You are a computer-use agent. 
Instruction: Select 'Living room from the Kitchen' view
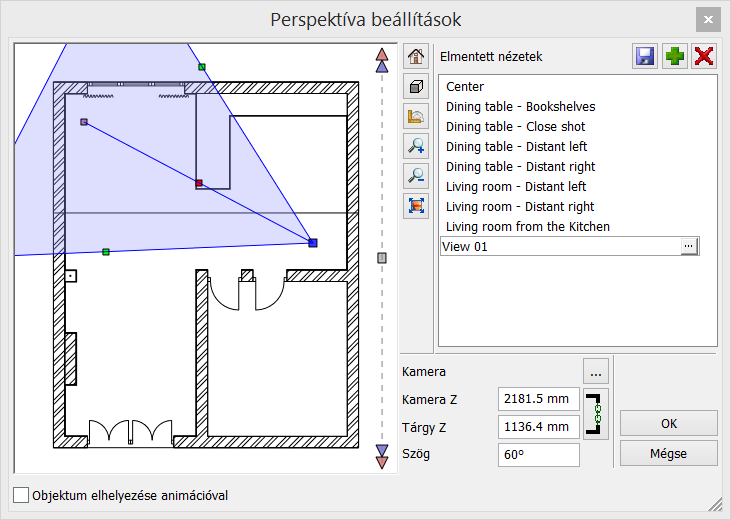tap(527, 227)
